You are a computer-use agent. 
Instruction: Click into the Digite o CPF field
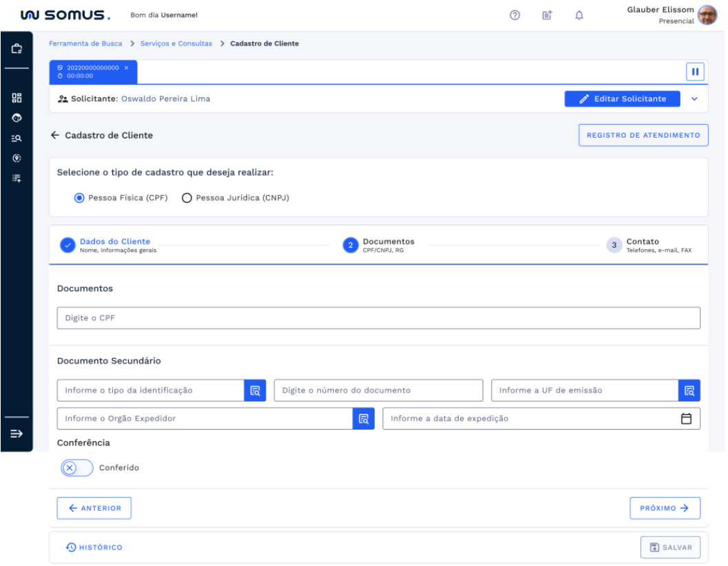coord(378,318)
